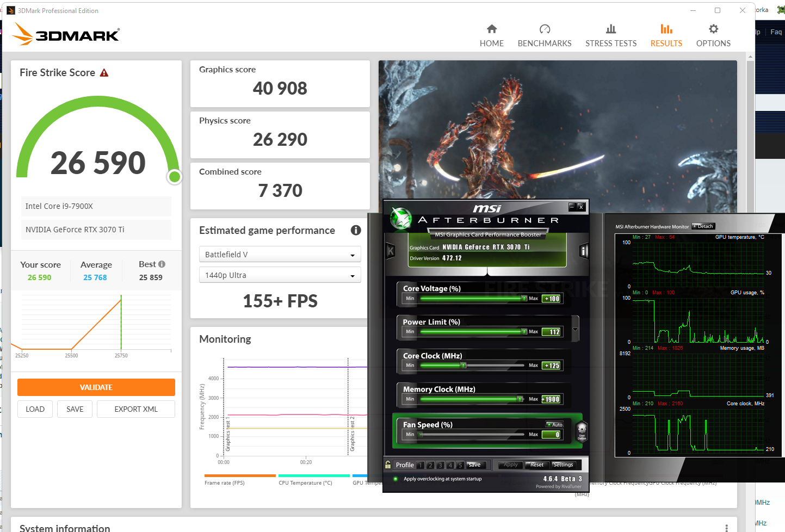The width and height of the screenshot is (785, 532).
Task: Select Afterburner profile slot 3
Action: (440, 465)
